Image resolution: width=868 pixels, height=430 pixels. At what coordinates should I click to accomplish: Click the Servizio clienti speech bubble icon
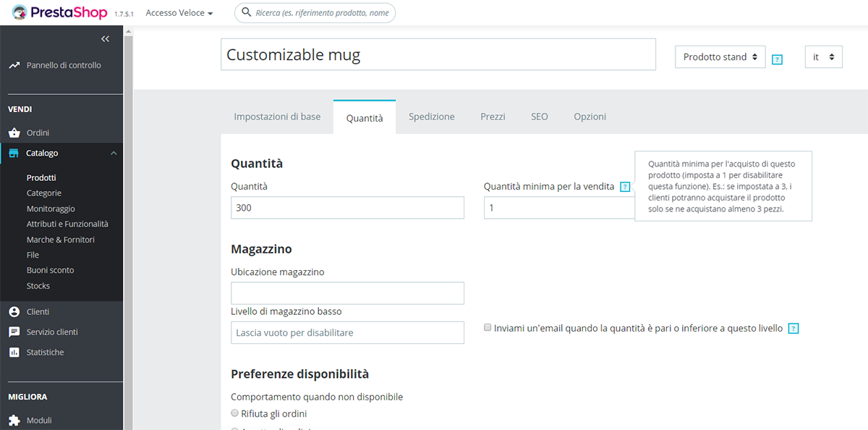(14, 332)
